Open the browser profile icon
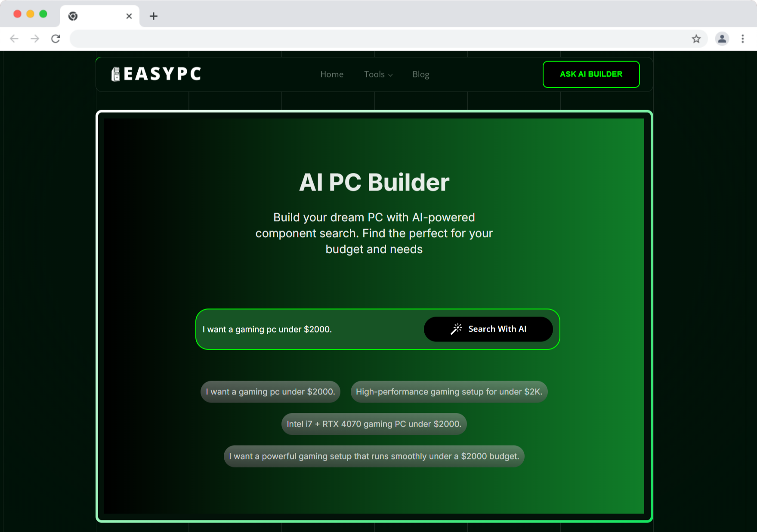 tap(722, 38)
